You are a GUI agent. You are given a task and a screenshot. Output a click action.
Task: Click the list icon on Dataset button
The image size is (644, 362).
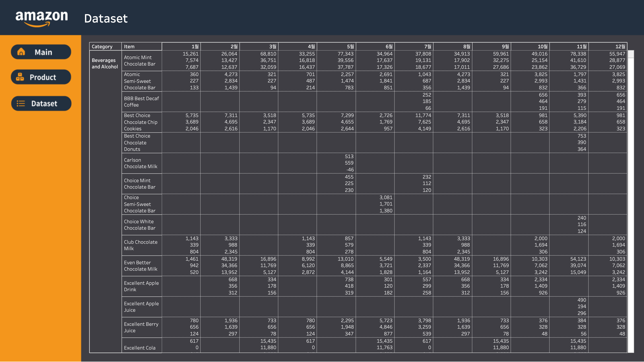pyautogui.click(x=21, y=103)
